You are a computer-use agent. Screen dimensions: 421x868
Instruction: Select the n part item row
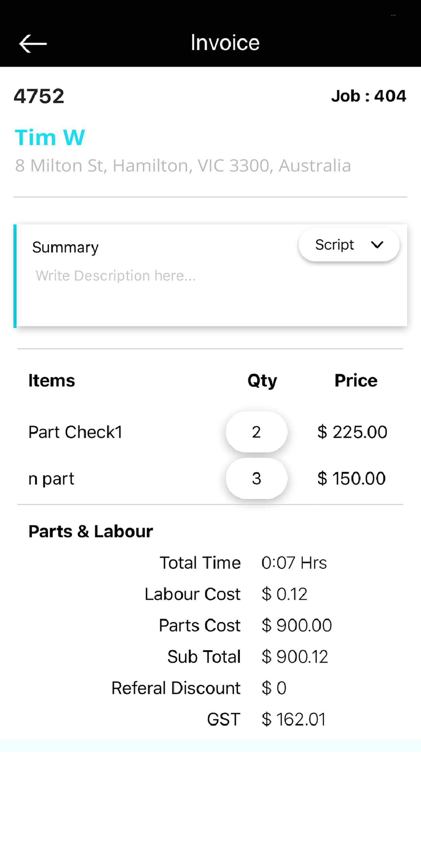point(52,478)
